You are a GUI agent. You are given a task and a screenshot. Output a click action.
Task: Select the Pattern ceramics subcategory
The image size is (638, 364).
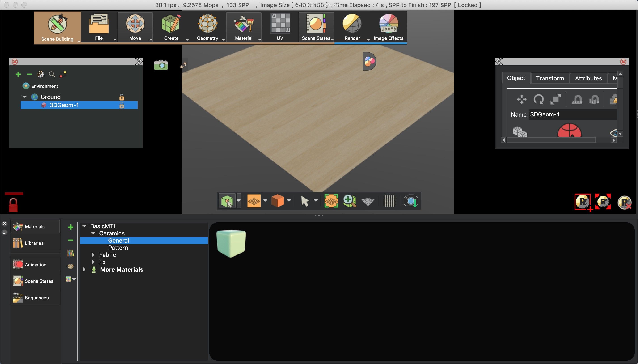118,248
